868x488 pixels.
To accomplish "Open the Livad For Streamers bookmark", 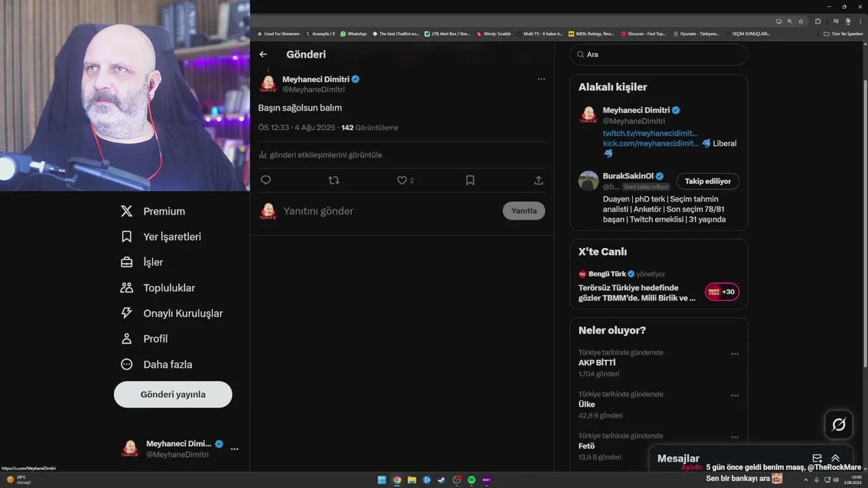I will (278, 33).
